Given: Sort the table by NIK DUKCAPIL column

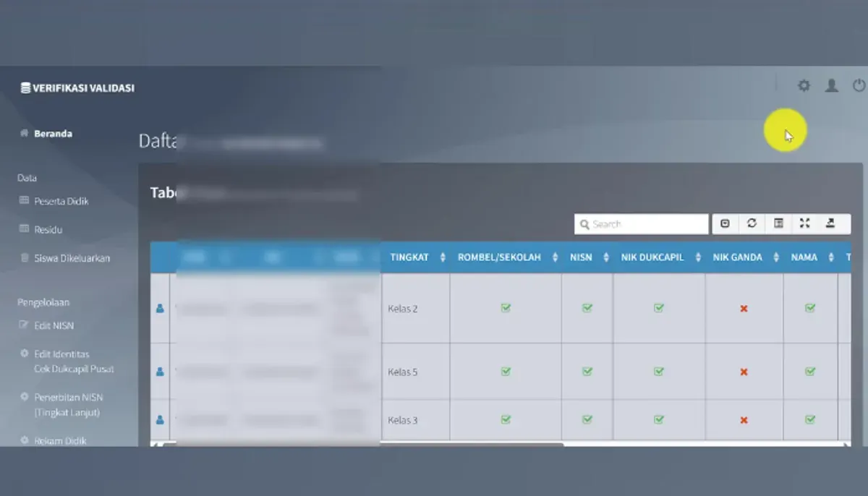Looking at the screenshot, I should (659, 257).
